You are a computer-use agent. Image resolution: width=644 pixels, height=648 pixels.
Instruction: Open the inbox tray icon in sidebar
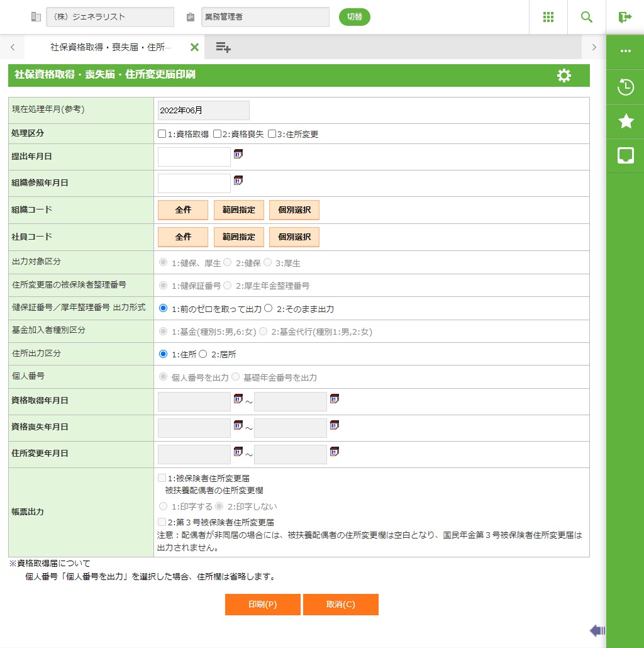(x=625, y=156)
